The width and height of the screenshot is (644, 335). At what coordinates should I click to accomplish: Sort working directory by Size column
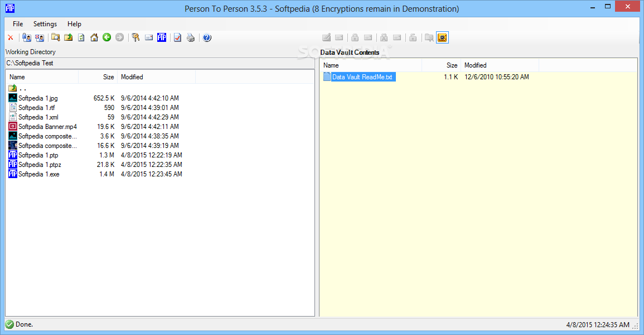pyautogui.click(x=98, y=77)
